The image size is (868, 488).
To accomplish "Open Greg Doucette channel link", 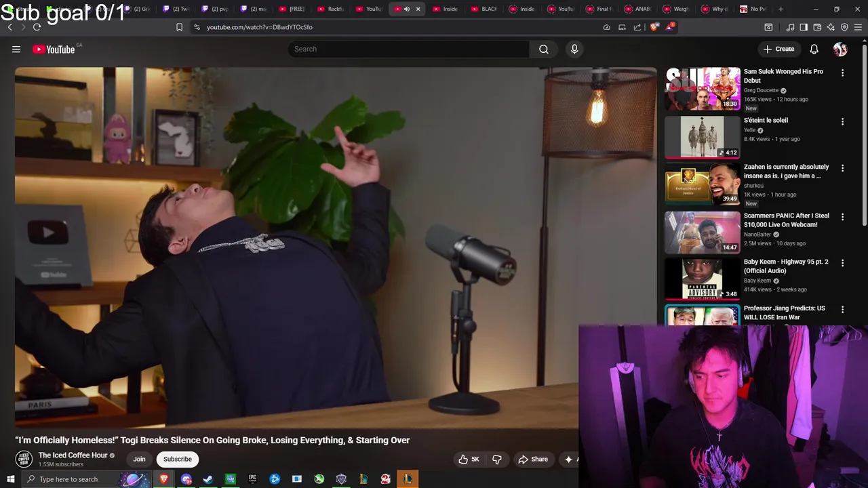I will [x=761, y=90].
